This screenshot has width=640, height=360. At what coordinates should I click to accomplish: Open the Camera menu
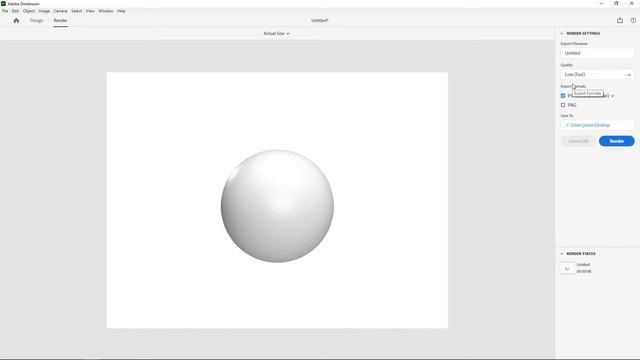point(60,11)
